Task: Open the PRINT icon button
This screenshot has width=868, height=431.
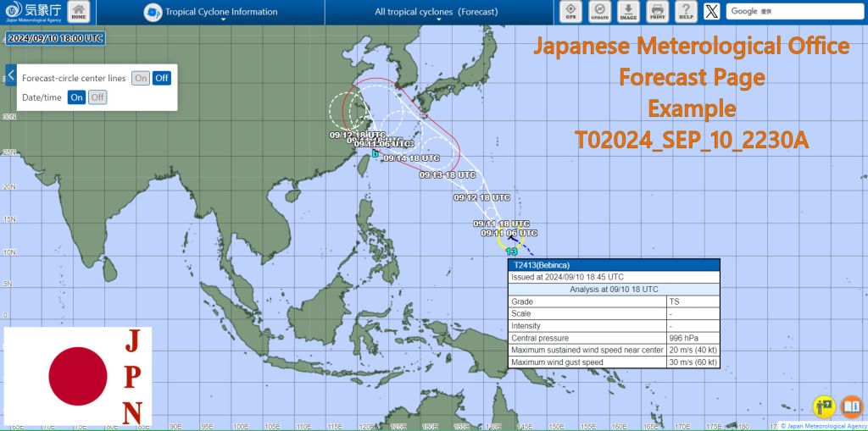Action: pos(657,12)
